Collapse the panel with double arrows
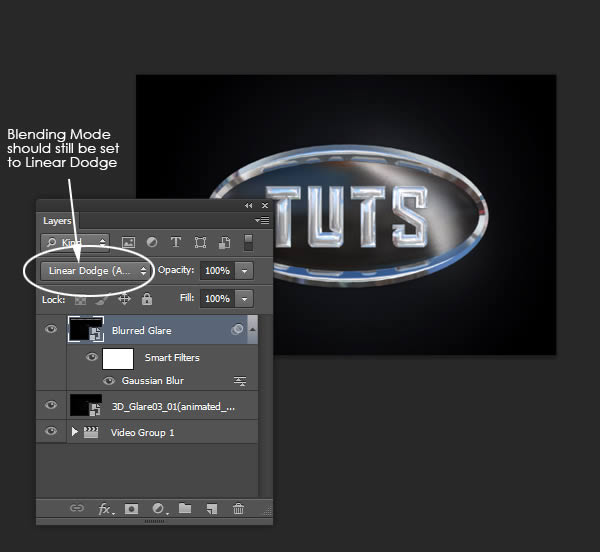 tap(249, 206)
